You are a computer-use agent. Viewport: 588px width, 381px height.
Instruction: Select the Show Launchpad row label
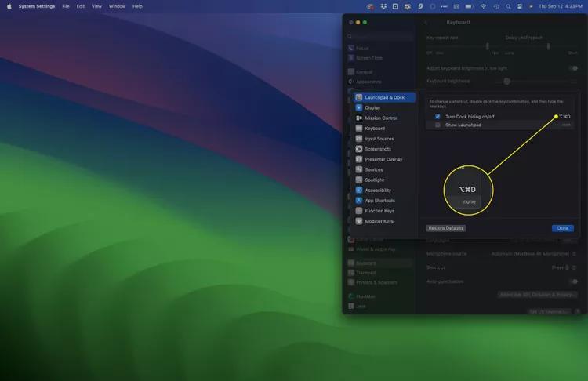(x=463, y=125)
